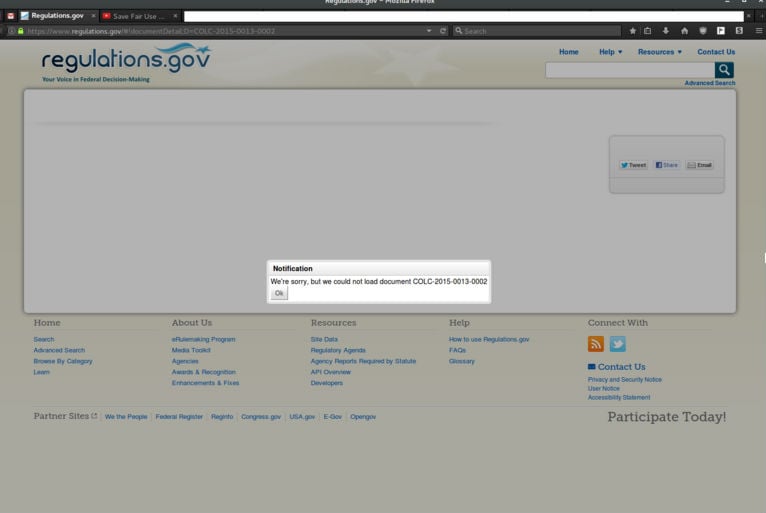This screenshot has width=766, height=513.
Task: Click the Advanced Search link under search box
Action: [x=710, y=83]
